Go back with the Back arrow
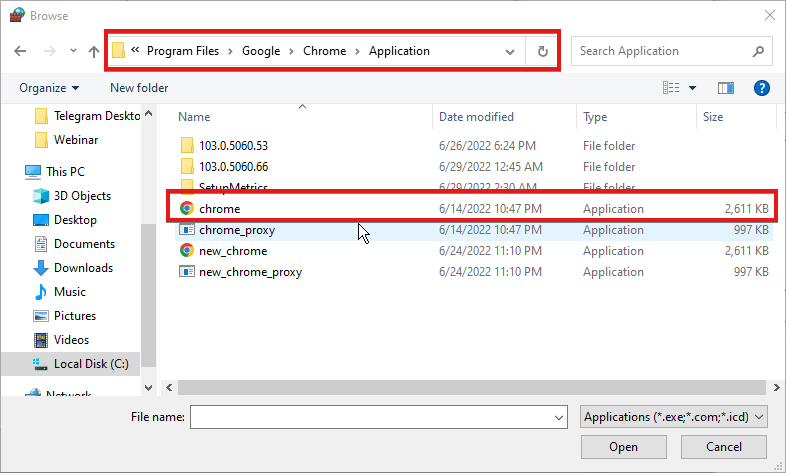Image resolution: width=786 pixels, height=473 pixels. tap(20, 51)
